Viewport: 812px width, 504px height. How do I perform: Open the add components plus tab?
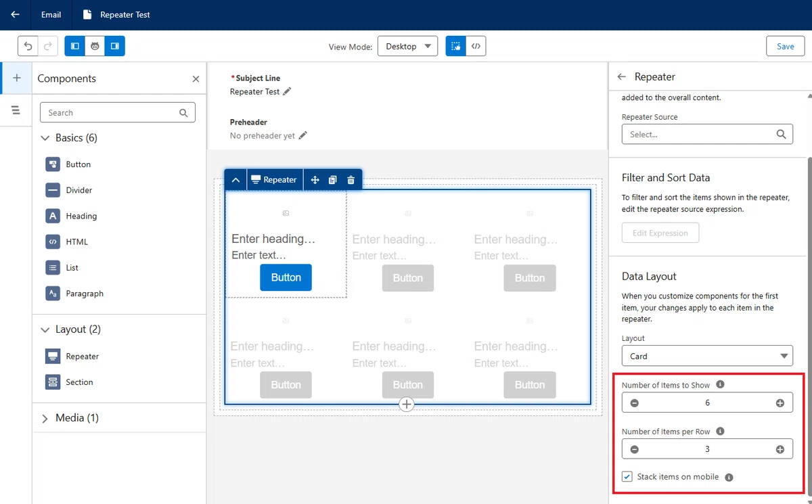coord(16,78)
